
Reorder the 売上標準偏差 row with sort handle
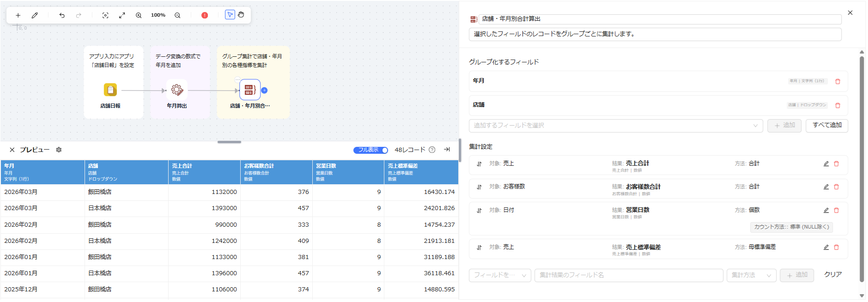(x=479, y=248)
